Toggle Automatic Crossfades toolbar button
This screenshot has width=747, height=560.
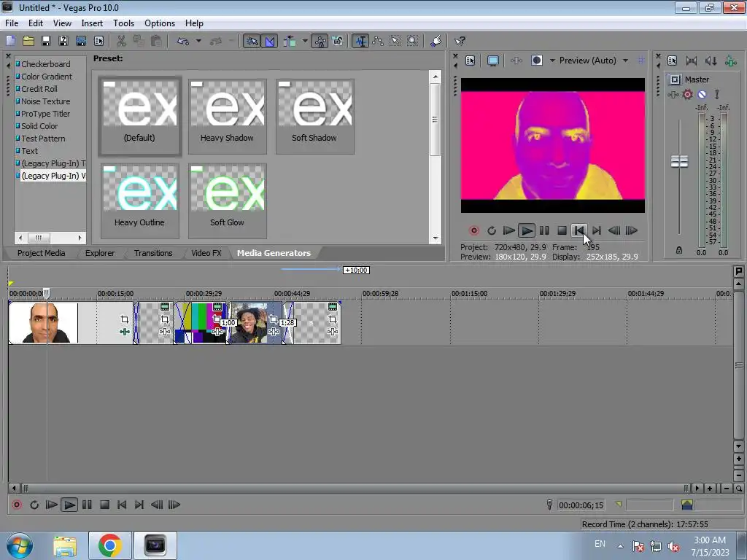point(270,41)
